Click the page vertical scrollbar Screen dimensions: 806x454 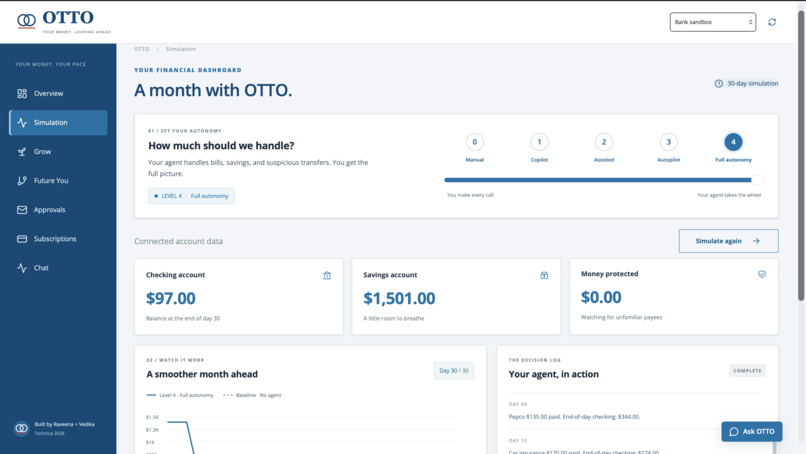(801, 154)
